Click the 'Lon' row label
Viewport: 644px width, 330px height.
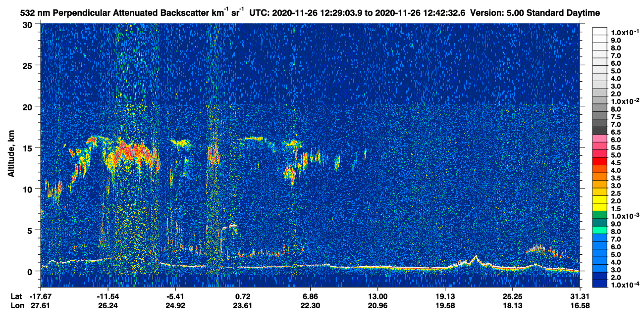(x=16, y=305)
